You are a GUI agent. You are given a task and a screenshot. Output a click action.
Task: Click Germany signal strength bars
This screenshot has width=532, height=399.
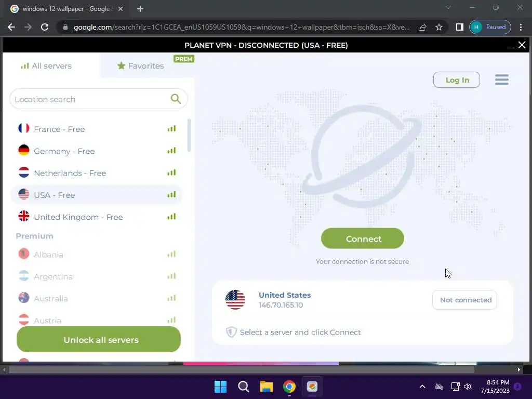171,151
